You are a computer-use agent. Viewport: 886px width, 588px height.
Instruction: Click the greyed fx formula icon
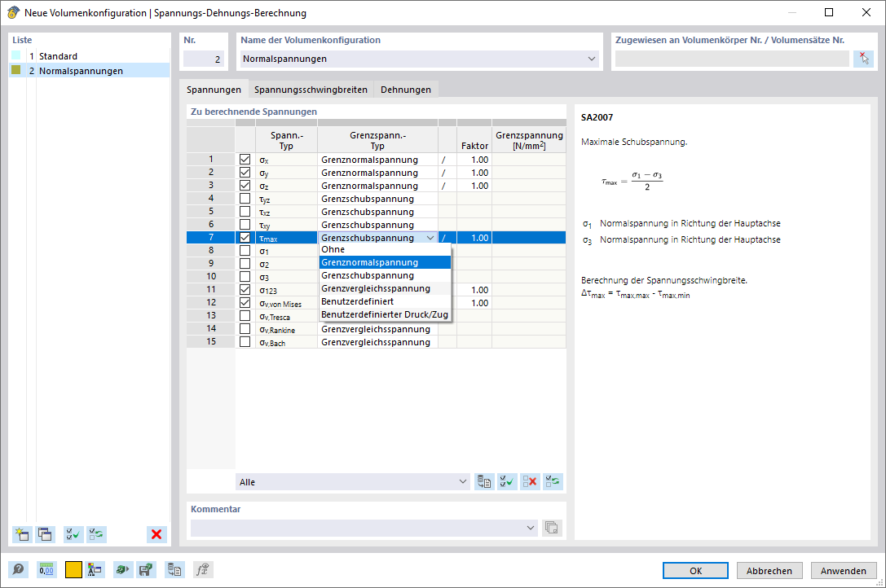(202, 570)
